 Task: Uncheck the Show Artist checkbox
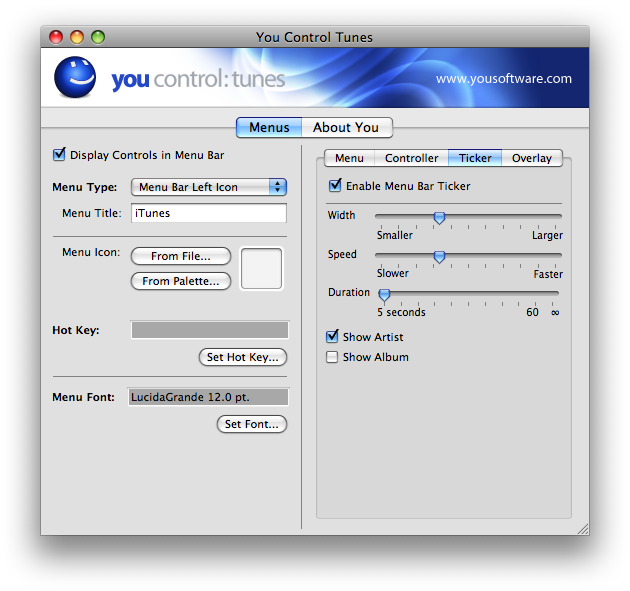332,336
